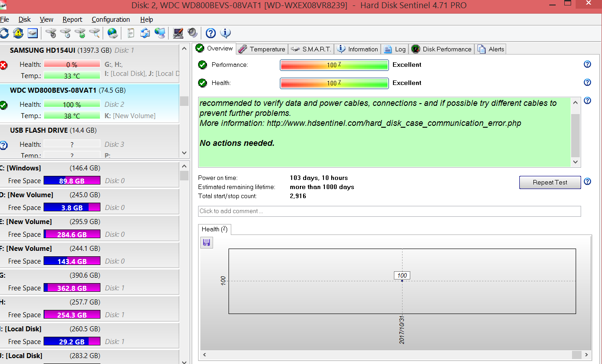Screen dimensions: 602x364
Task: Click the send report email icon
Action: tap(145, 33)
